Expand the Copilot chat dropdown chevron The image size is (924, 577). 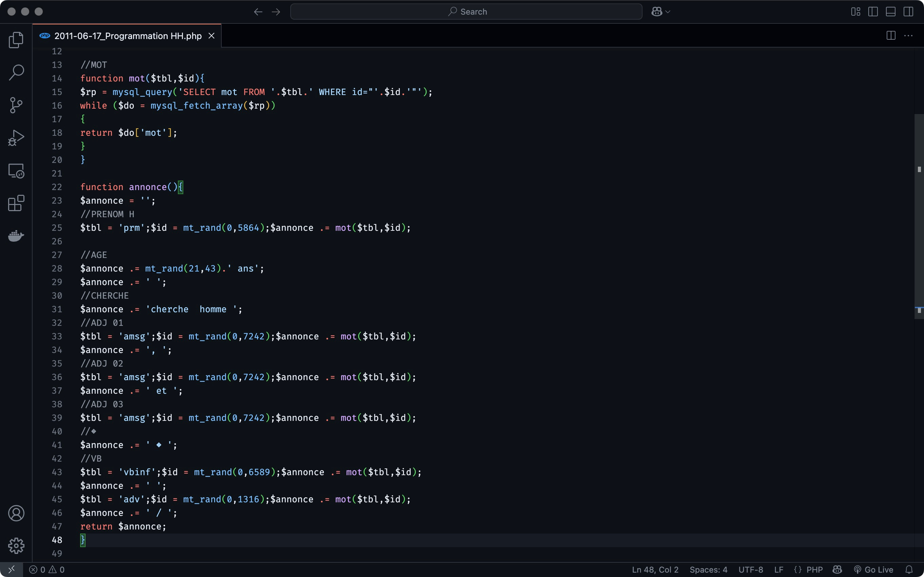668,12
